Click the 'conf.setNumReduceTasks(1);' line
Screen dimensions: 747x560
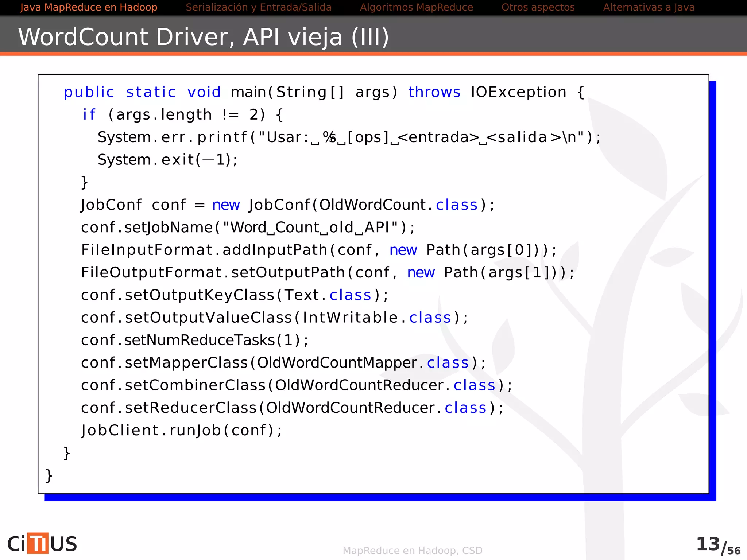(x=194, y=340)
